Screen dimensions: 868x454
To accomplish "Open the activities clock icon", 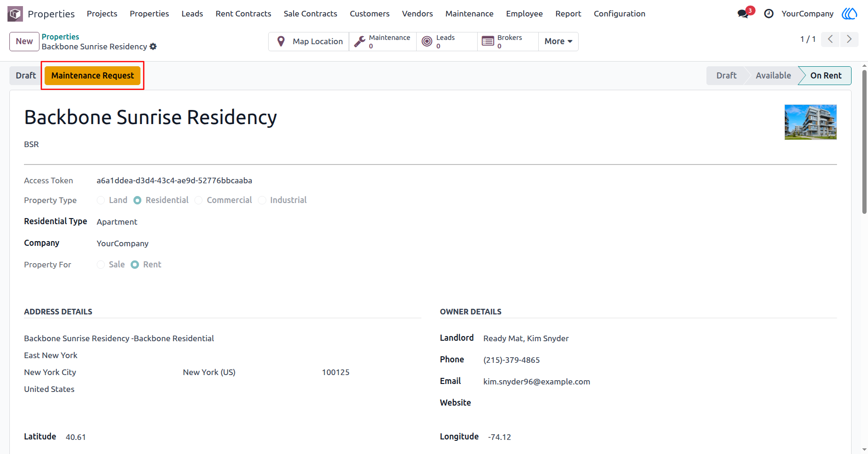I will 769,14.
